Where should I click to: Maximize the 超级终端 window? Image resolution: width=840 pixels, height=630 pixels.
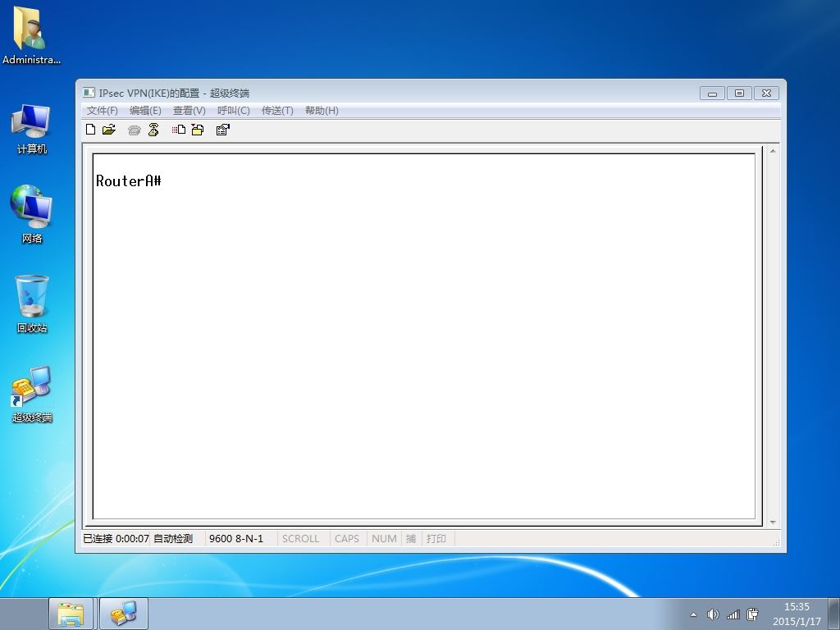coord(739,94)
